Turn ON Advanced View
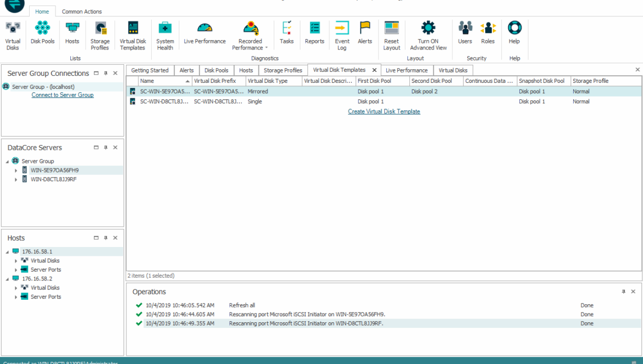This screenshot has height=364, width=643. click(x=428, y=36)
